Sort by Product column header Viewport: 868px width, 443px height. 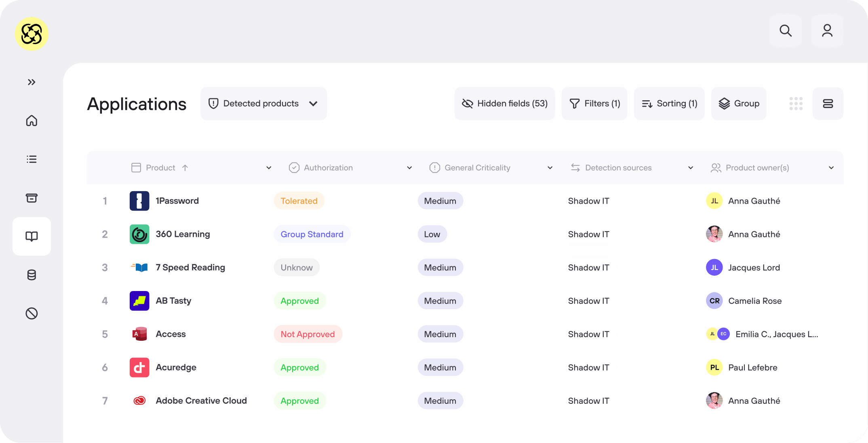point(160,168)
